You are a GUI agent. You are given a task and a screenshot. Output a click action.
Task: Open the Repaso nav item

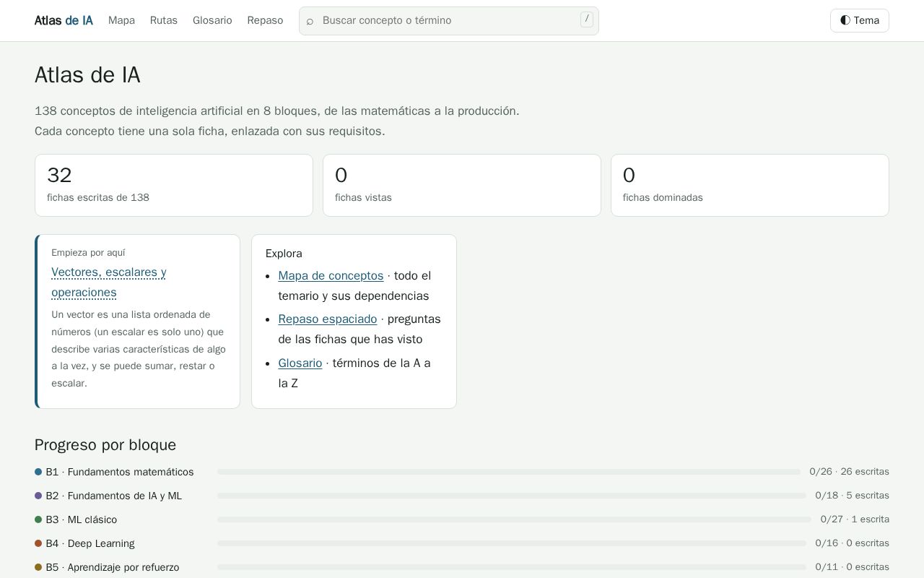click(x=265, y=20)
